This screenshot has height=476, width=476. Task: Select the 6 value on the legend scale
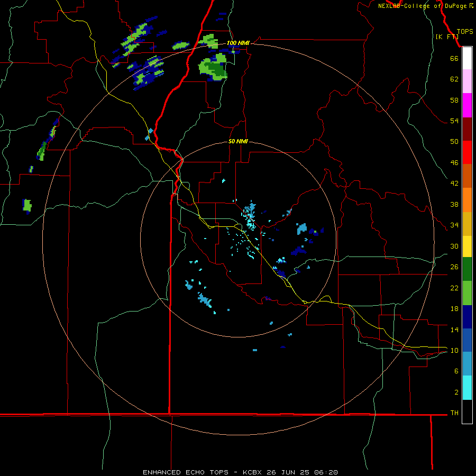[x=456, y=371]
